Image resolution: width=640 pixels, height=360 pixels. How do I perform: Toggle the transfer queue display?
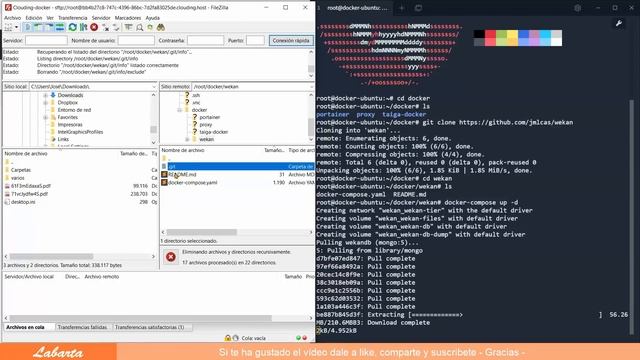click(x=60, y=27)
